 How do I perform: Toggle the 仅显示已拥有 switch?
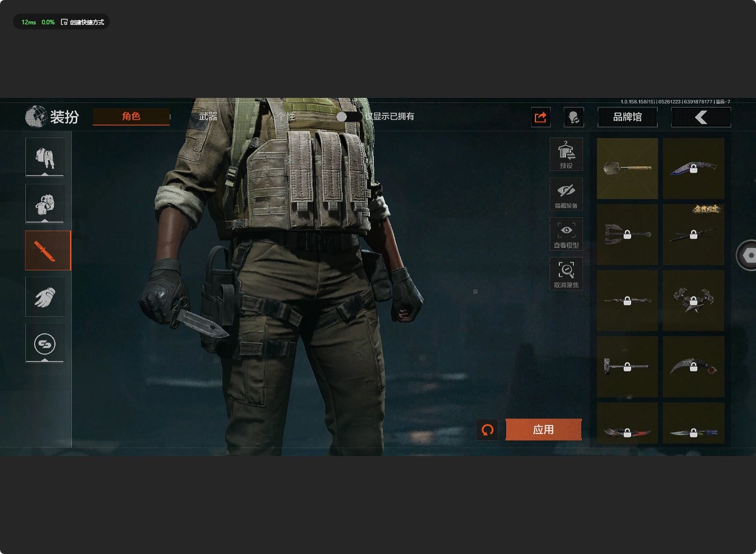pos(349,117)
